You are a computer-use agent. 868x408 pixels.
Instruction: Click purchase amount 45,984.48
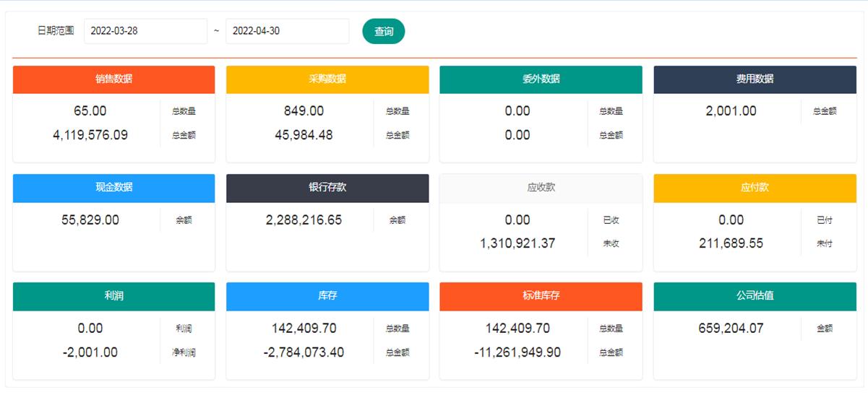(304, 135)
